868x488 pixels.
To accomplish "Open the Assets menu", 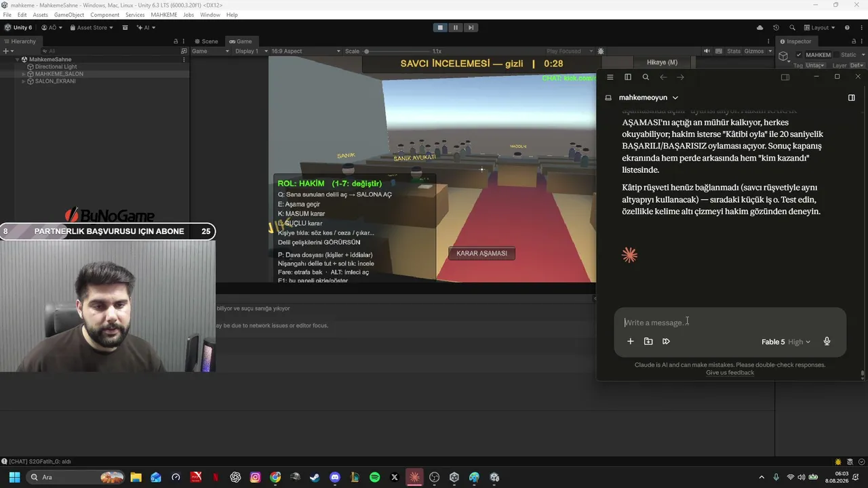I will (40, 15).
